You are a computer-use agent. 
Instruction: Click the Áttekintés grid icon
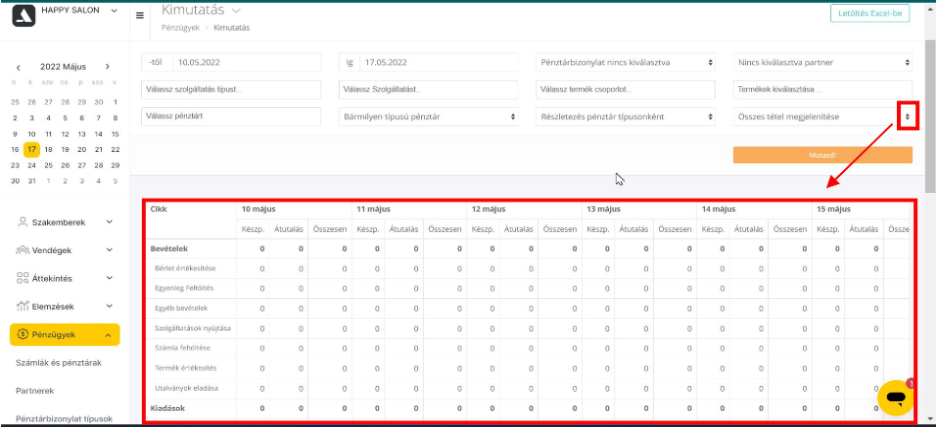tap(23, 278)
